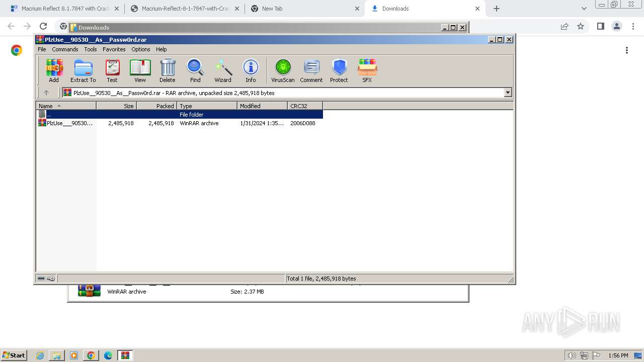Click the share page icon in Chrome
Viewport: 644px width, 362px height.
(x=565, y=26)
